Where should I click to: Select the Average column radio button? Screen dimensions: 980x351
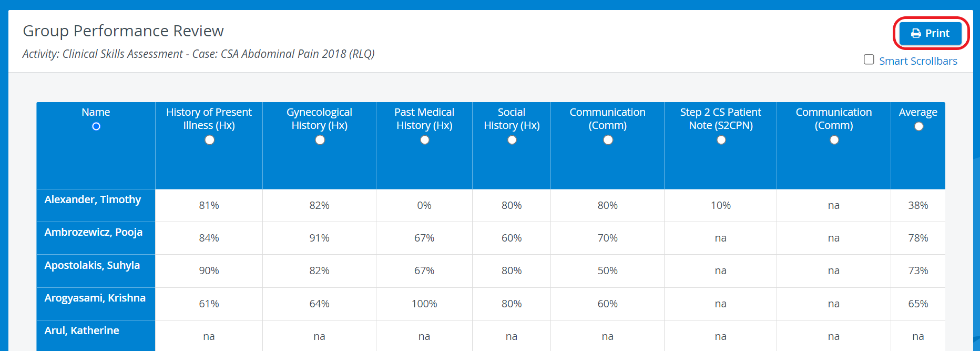click(x=918, y=126)
